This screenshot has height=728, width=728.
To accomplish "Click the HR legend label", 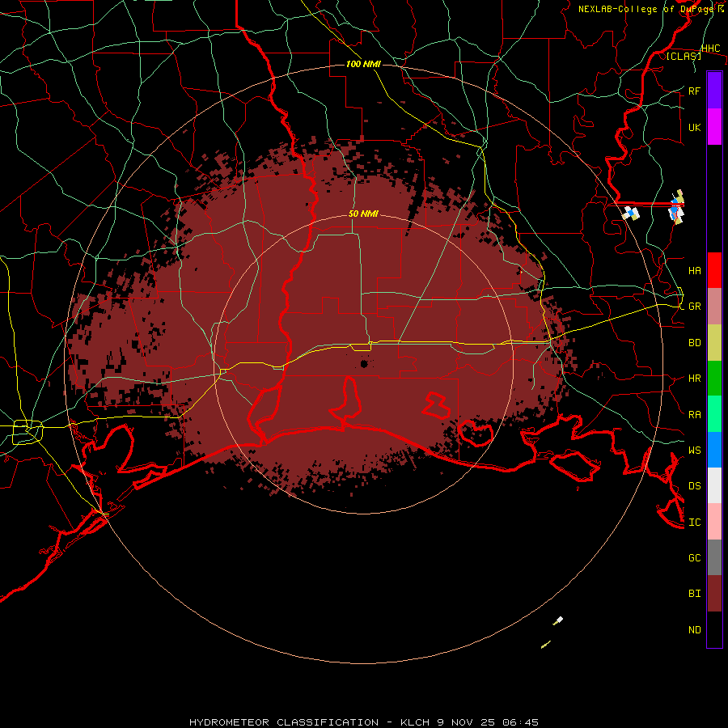I will tap(694, 379).
